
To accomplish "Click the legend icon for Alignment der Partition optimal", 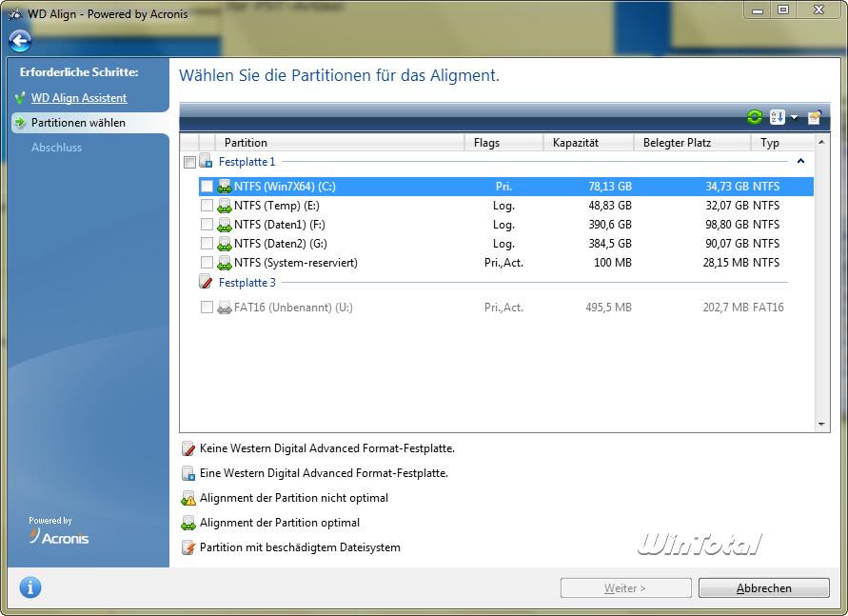I will point(188,523).
